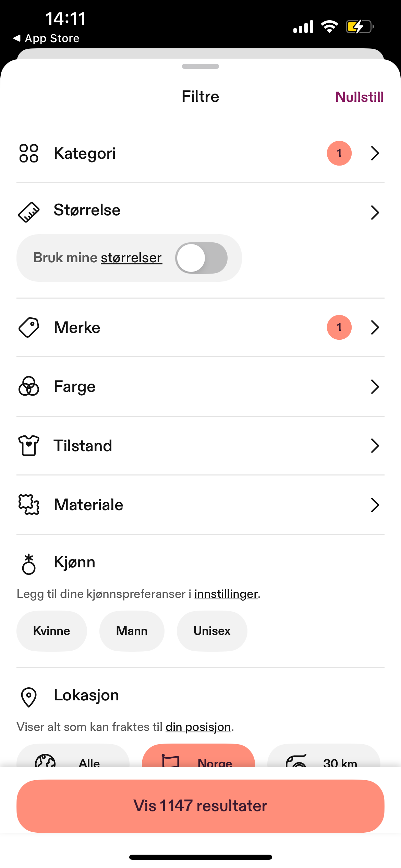Tap the Lokasjon pin icon
This screenshot has height=868, width=401.
(29, 697)
